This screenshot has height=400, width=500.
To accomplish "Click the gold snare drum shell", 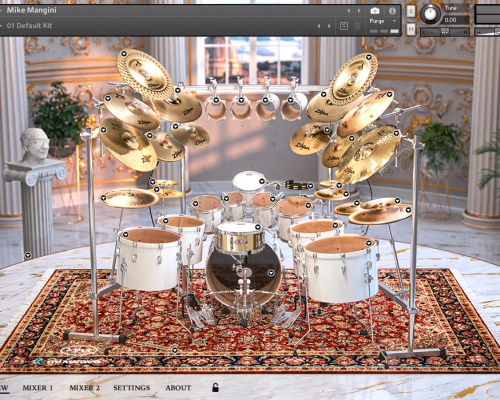I will point(239,242).
